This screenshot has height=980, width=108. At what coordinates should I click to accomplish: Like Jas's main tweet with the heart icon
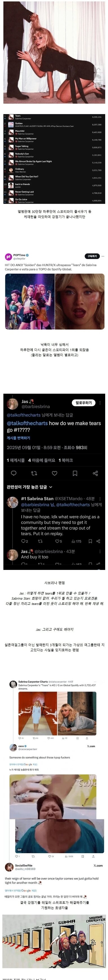coord(54,473)
